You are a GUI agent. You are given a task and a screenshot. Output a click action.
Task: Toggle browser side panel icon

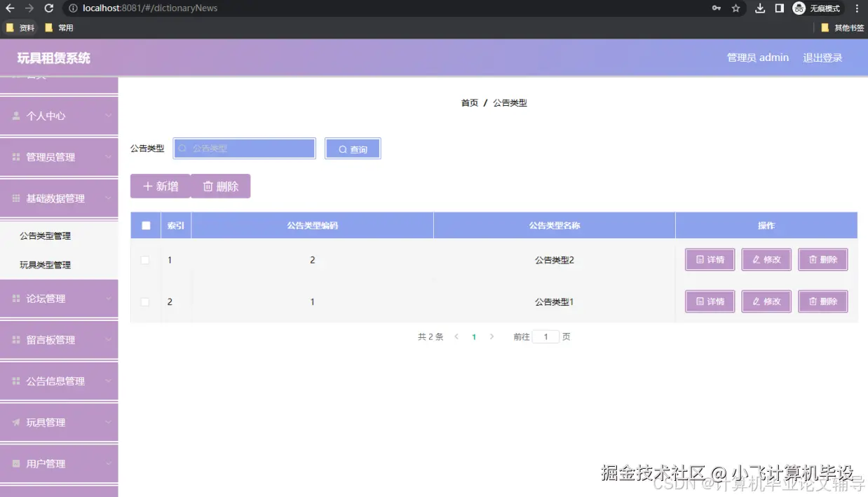[x=779, y=8]
